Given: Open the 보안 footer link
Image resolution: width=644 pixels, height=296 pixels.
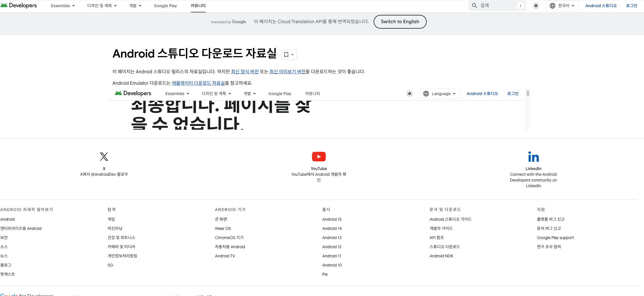Looking at the screenshot, I should coord(4,238).
